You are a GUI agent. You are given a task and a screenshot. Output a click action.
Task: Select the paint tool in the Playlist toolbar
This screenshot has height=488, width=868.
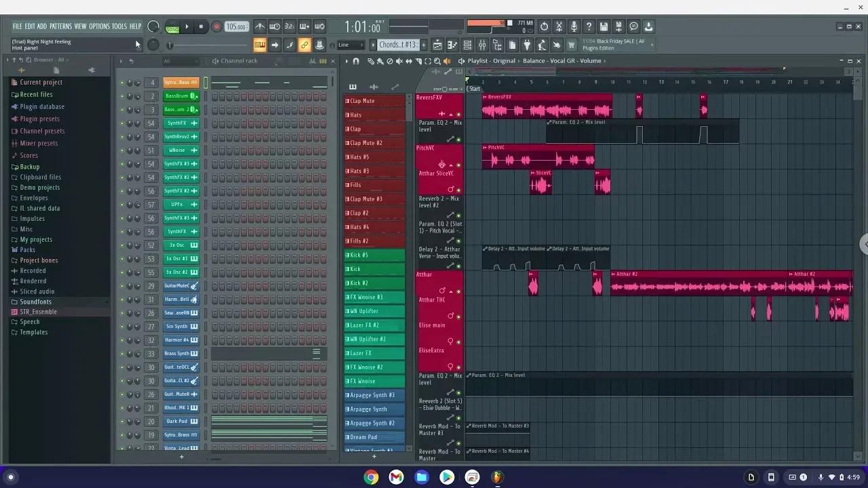coord(380,62)
